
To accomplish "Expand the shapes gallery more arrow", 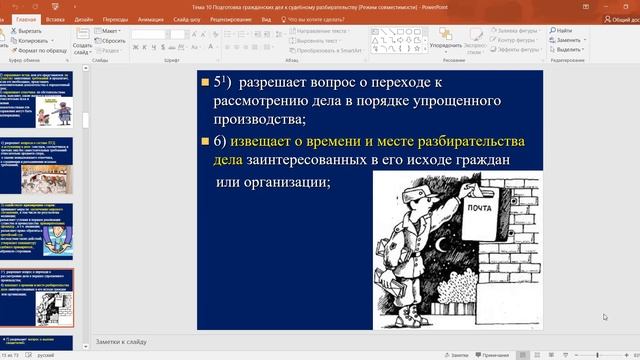I will tap(425, 49).
